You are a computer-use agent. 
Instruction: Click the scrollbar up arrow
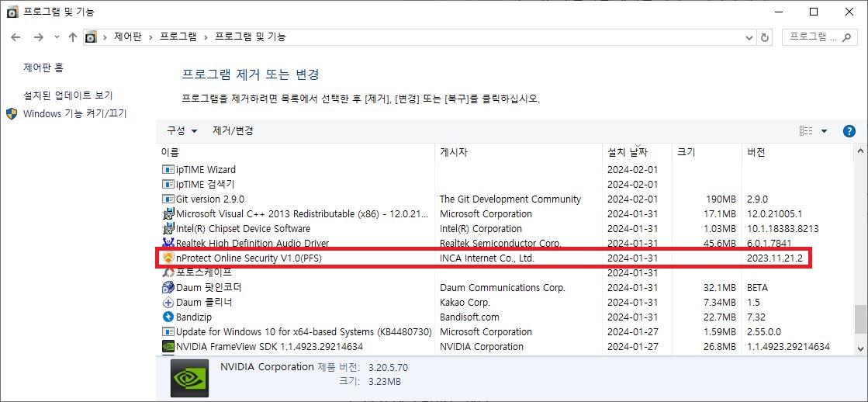tap(860, 151)
